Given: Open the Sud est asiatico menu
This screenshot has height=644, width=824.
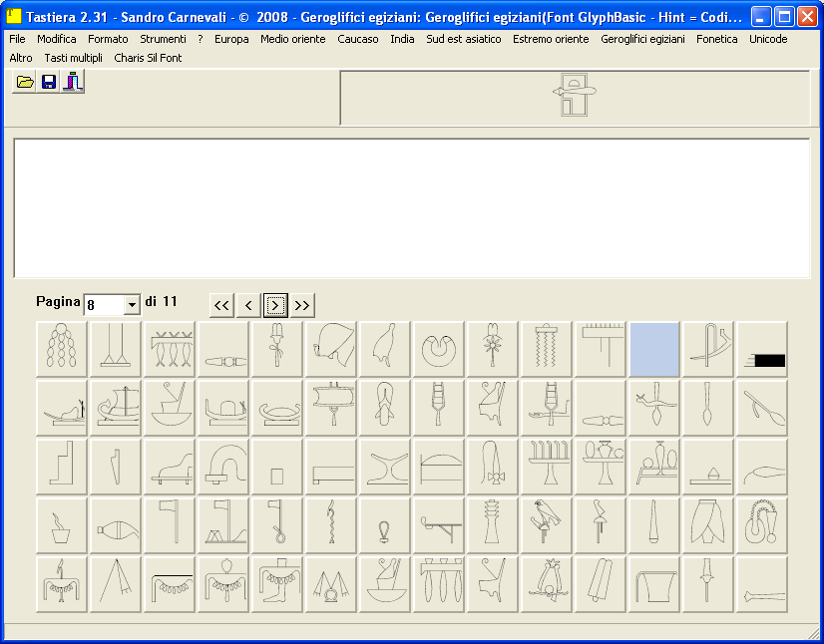Looking at the screenshot, I should [x=464, y=39].
